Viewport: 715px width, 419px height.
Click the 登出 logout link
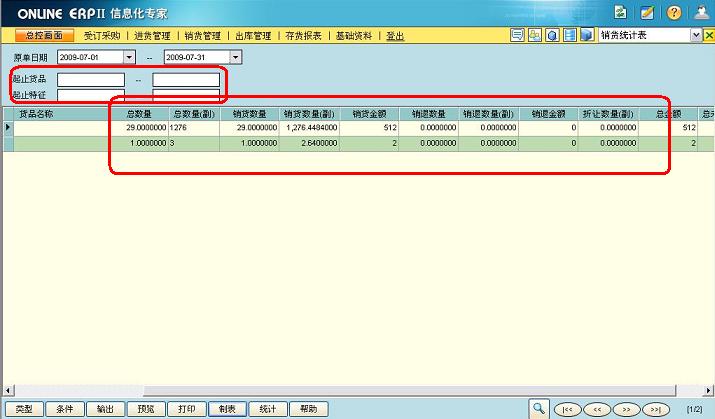(x=395, y=35)
